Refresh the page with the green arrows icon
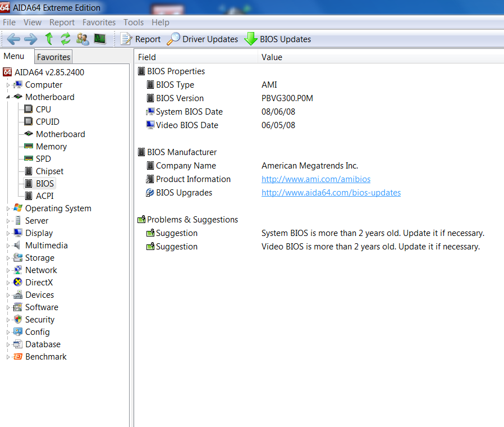This screenshot has width=504, height=427. point(66,39)
